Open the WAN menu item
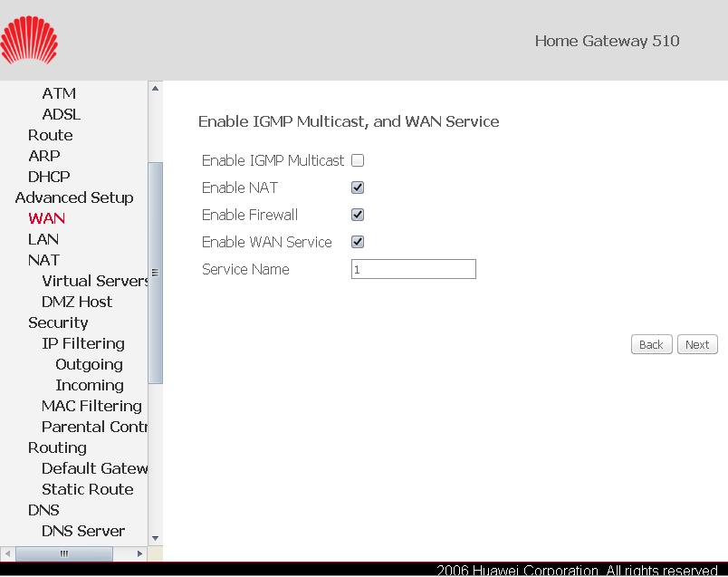This screenshot has height=577, width=728. pos(46,218)
